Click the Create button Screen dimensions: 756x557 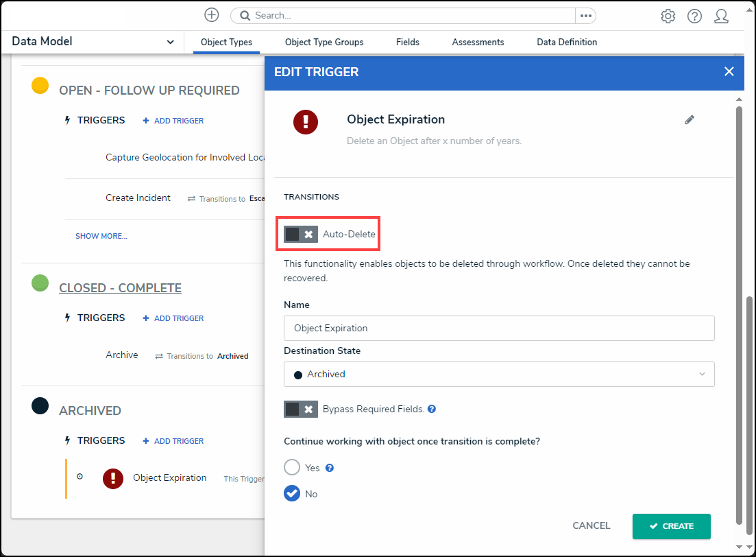[671, 526]
